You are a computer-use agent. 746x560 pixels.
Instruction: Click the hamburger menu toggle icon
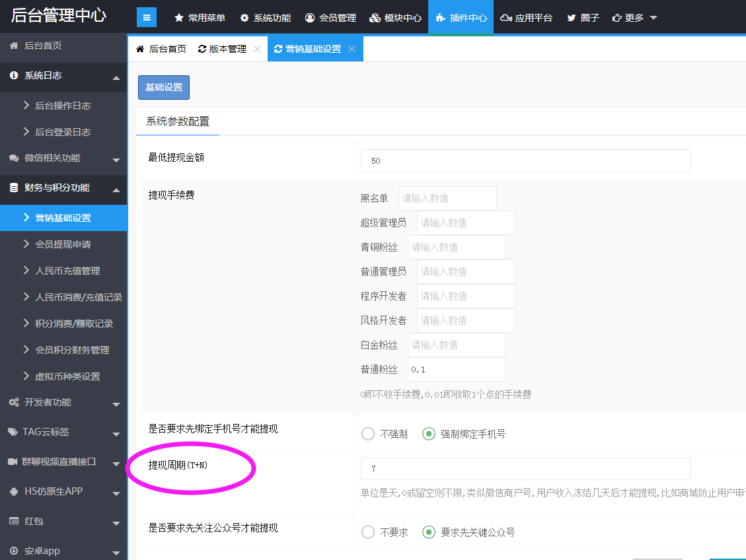pyautogui.click(x=147, y=18)
